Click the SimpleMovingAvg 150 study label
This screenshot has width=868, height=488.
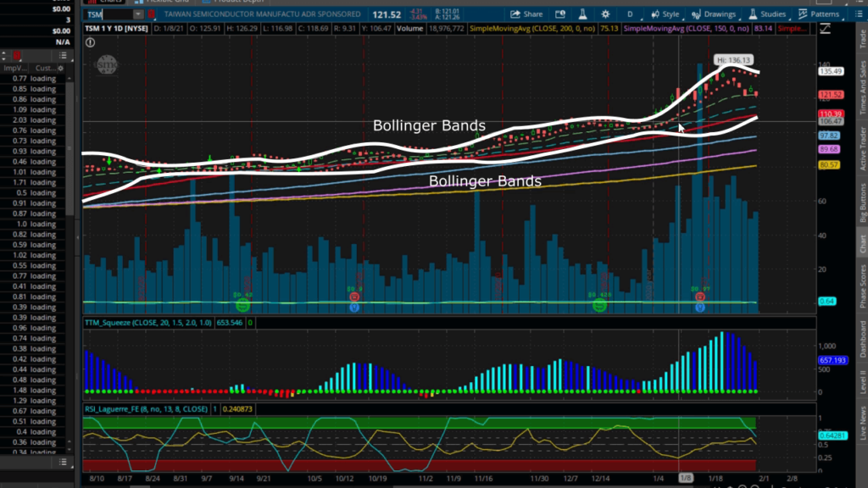687,28
